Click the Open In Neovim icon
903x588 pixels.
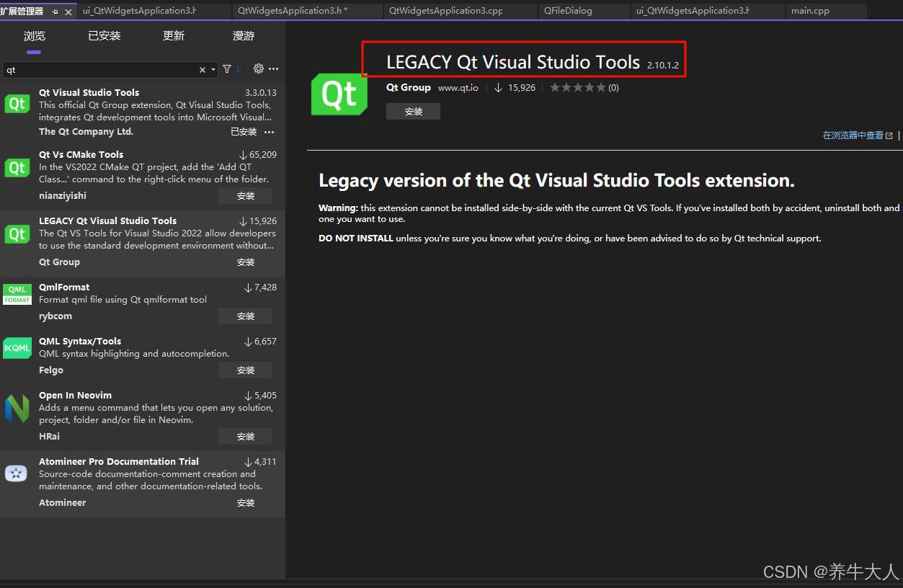17,408
